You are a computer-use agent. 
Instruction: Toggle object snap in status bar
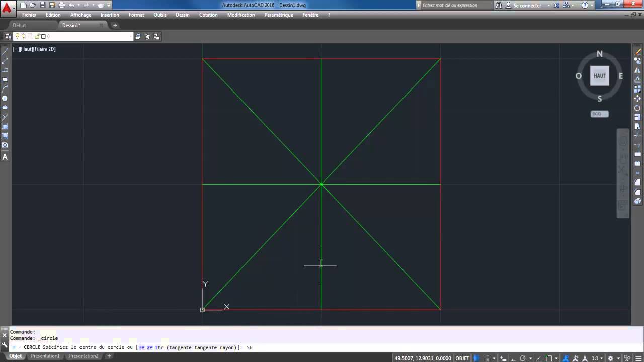tap(549, 358)
